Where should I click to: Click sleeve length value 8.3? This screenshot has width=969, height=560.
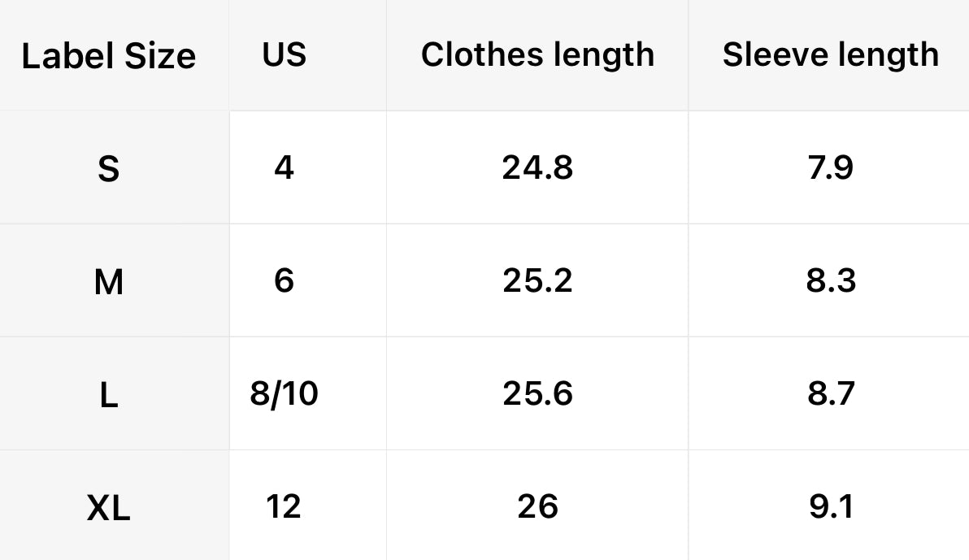830,280
